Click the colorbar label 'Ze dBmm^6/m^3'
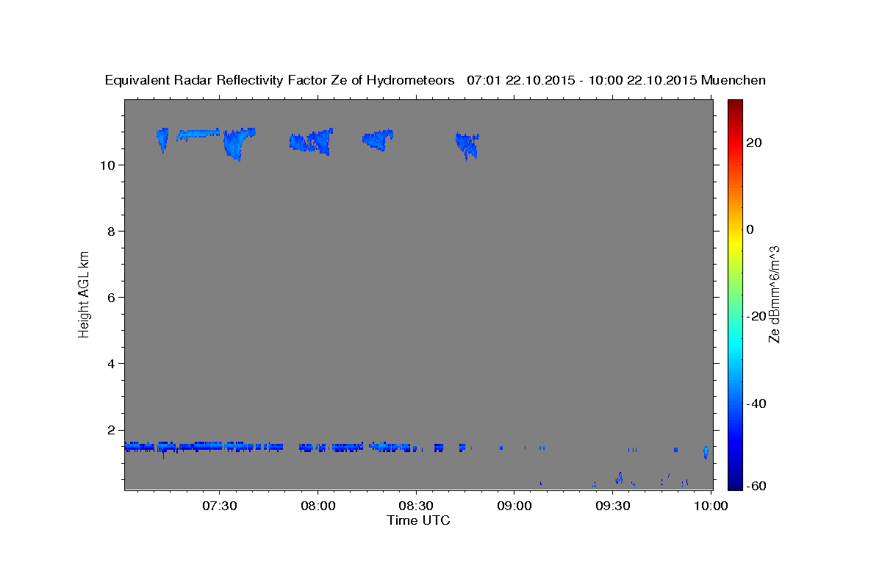Screen dimensions: 882x588 click(x=774, y=293)
